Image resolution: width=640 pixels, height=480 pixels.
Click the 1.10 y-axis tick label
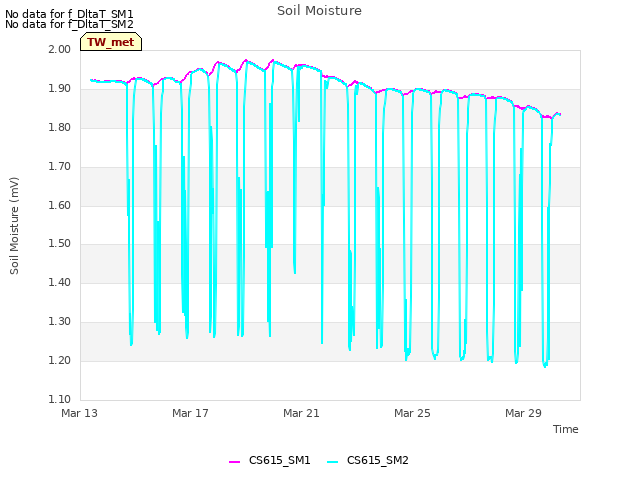(60, 399)
